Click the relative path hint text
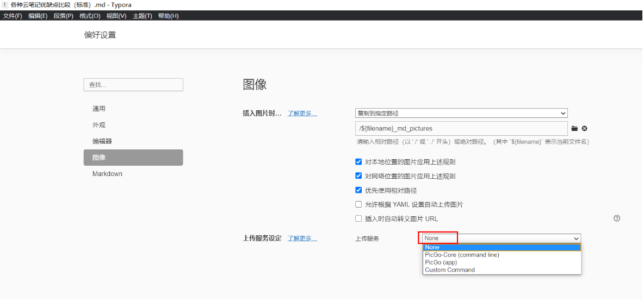The width and height of the screenshot is (644, 301). tap(473, 142)
